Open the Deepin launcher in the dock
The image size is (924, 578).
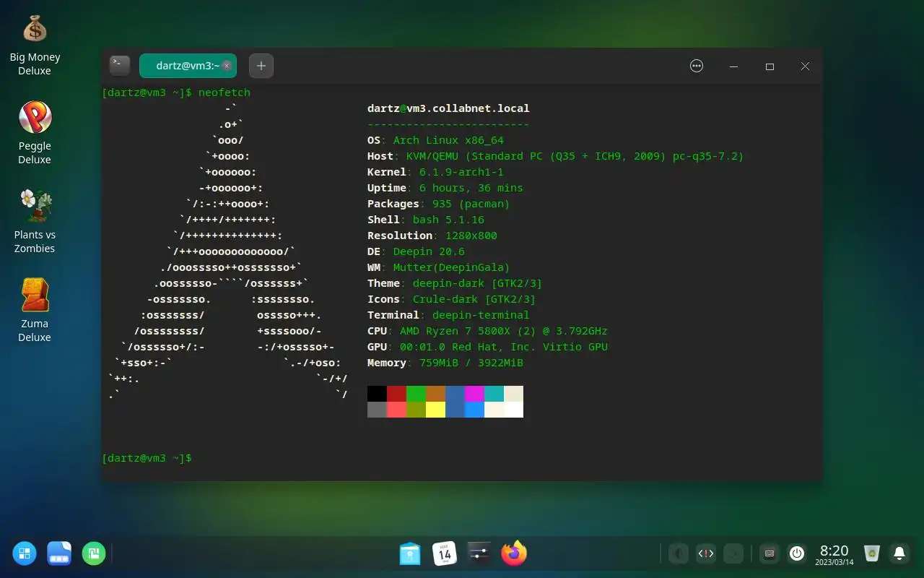[25, 554]
